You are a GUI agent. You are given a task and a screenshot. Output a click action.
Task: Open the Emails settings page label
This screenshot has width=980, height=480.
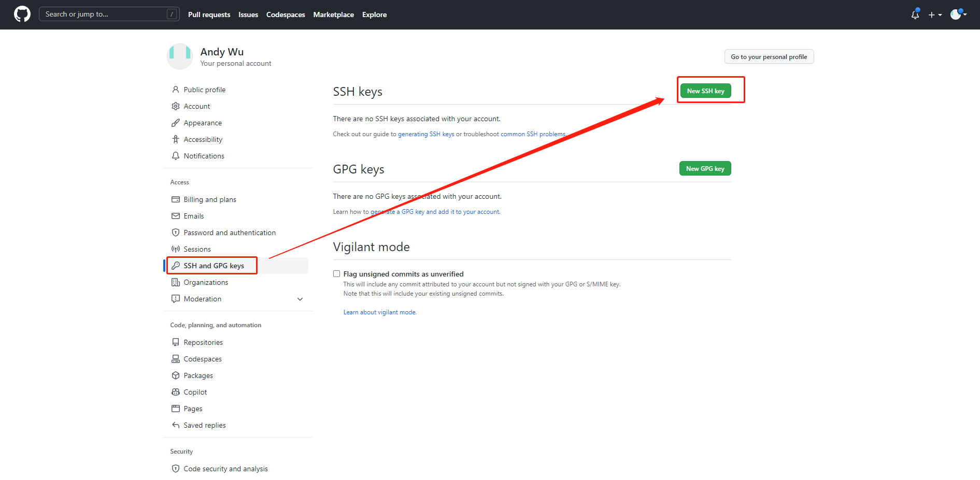click(x=194, y=216)
